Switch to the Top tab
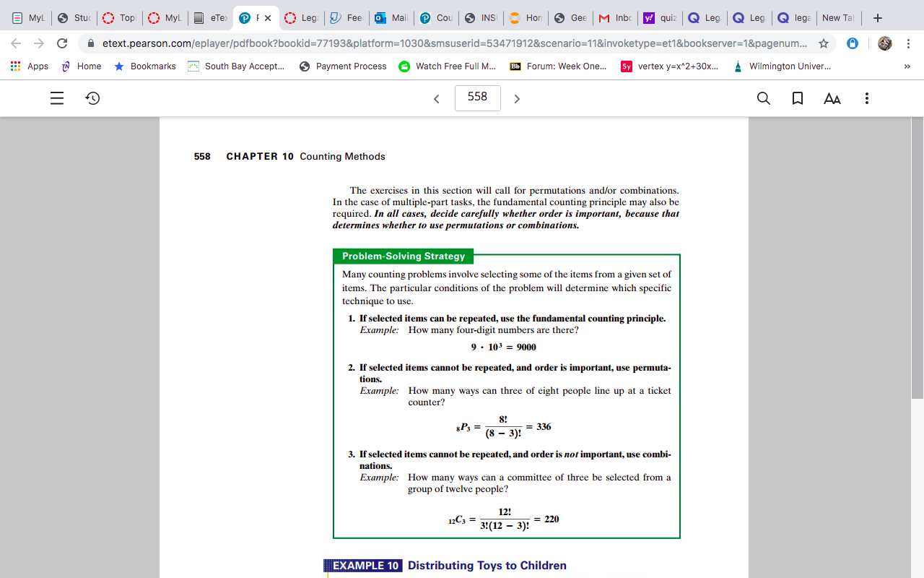This screenshot has height=578, width=924. [118, 18]
